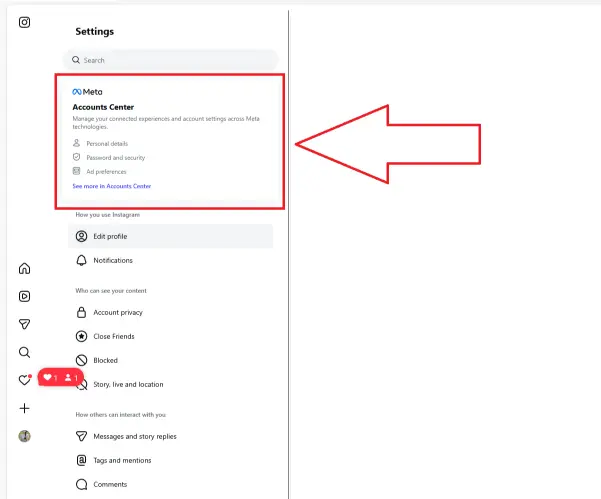
Task: Click the Close Friends star icon
Action: [81, 336]
